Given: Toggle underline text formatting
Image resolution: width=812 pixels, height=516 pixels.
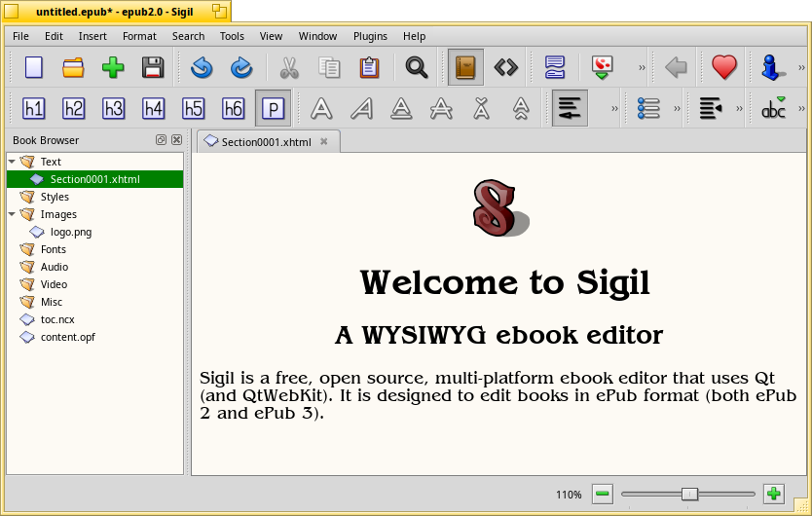Looking at the screenshot, I should click(401, 109).
